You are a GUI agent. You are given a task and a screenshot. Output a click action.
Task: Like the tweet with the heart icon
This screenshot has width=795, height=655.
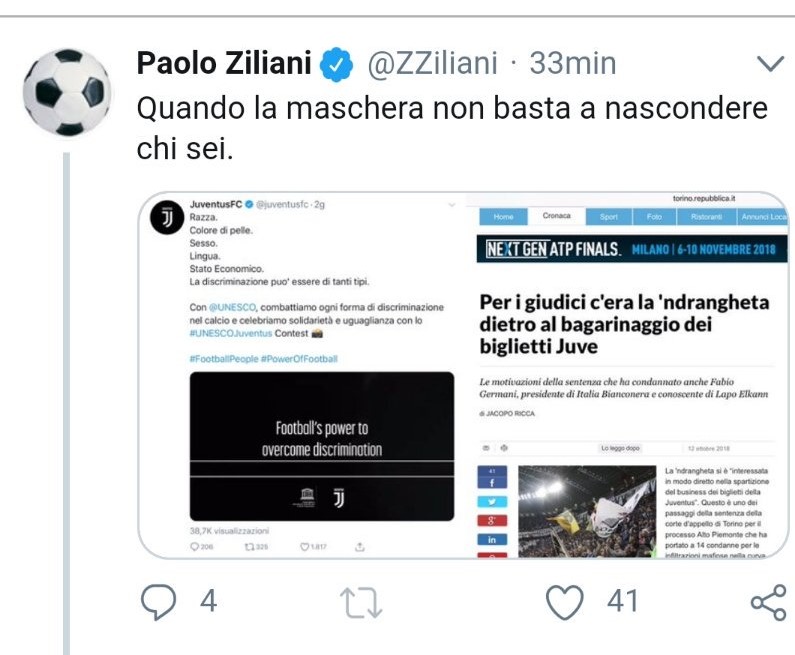[565, 602]
